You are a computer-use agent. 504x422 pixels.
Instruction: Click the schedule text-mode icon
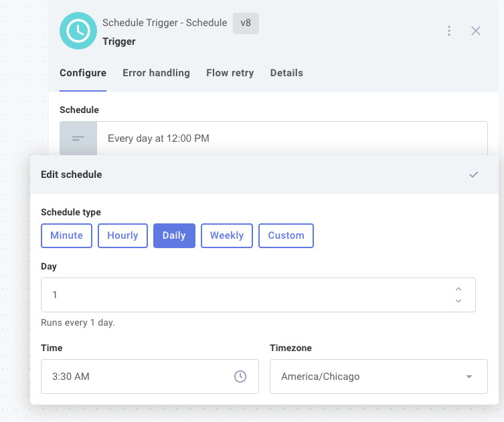pos(78,138)
